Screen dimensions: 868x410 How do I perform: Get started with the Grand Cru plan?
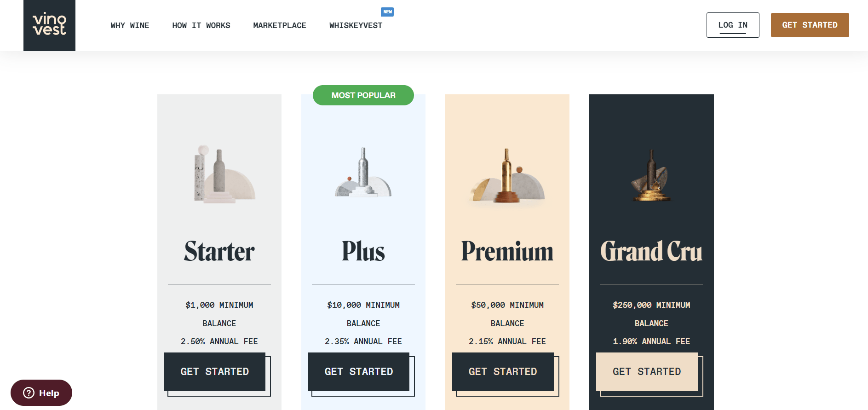[x=647, y=372]
